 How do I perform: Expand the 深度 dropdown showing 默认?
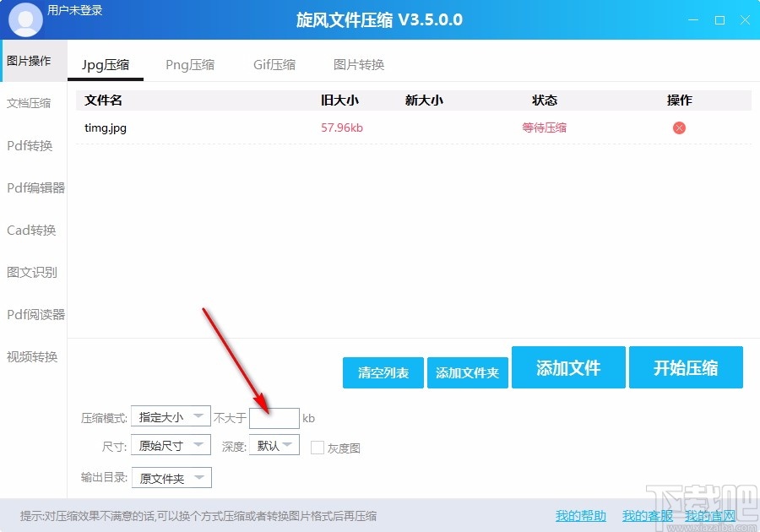pyautogui.click(x=274, y=446)
